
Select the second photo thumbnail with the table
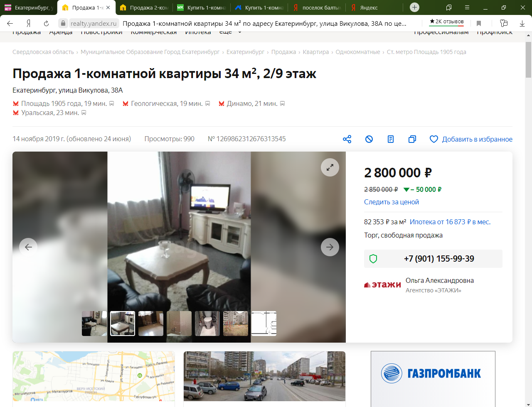point(123,324)
